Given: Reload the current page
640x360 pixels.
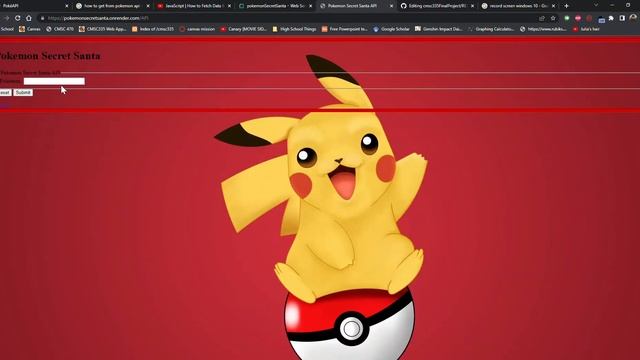Looking at the screenshot, I should point(17,18).
